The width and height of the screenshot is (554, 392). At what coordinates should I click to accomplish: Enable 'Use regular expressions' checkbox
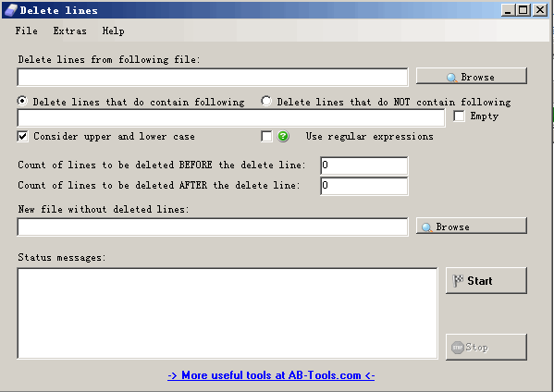click(x=266, y=136)
